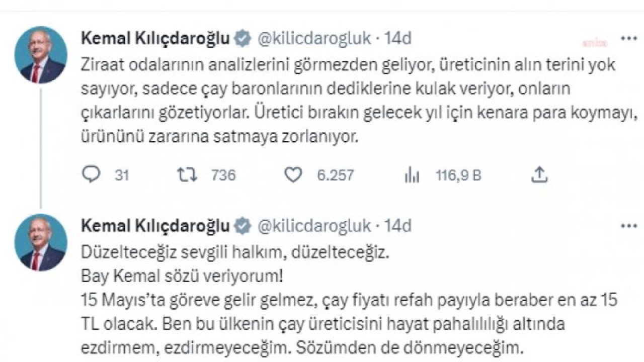The height and width of the screenshot is (362, 644).
Task: Open the 14d timestamp of first tweet
Action: [398, 38]
